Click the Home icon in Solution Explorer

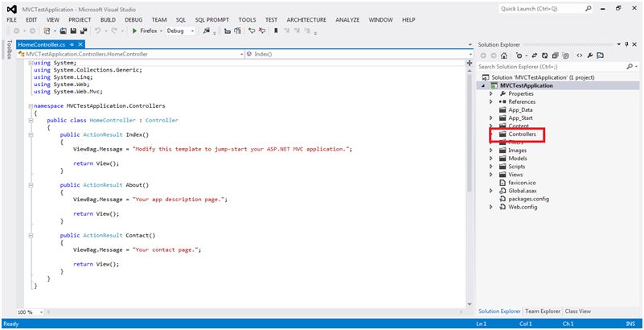click(504, 56)
